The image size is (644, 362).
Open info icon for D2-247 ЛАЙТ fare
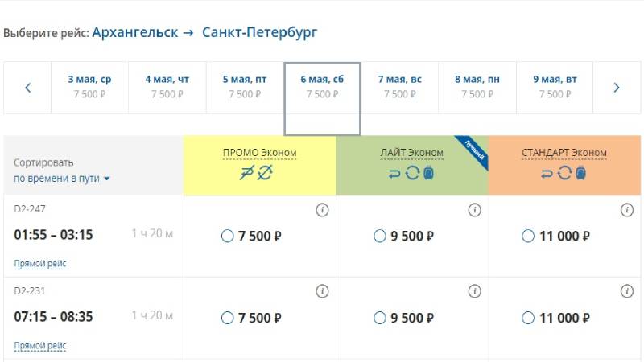pyautogui.click(x=474, y=210)
